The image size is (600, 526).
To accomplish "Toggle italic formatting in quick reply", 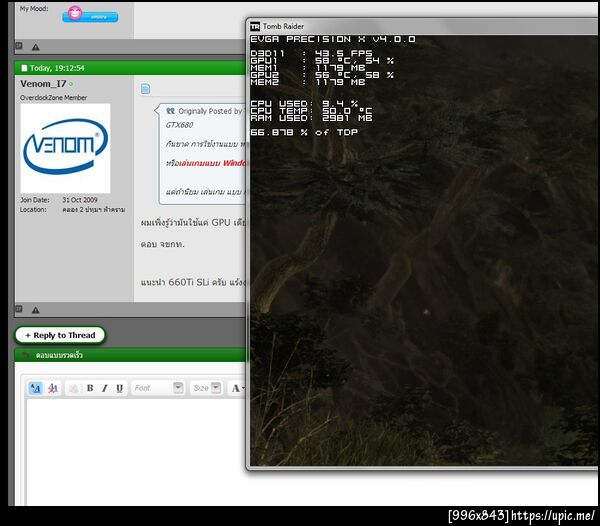I will [x=104, y=388].
